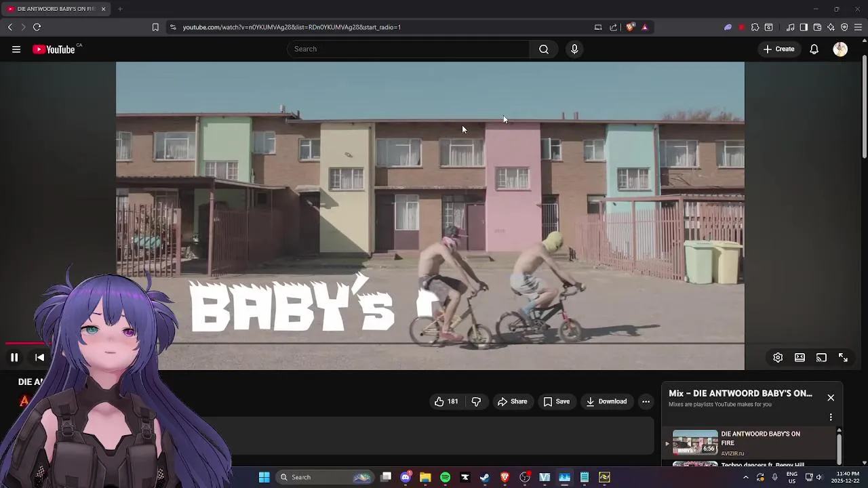Close the DIE ANTWOORD browser tab

103,9
